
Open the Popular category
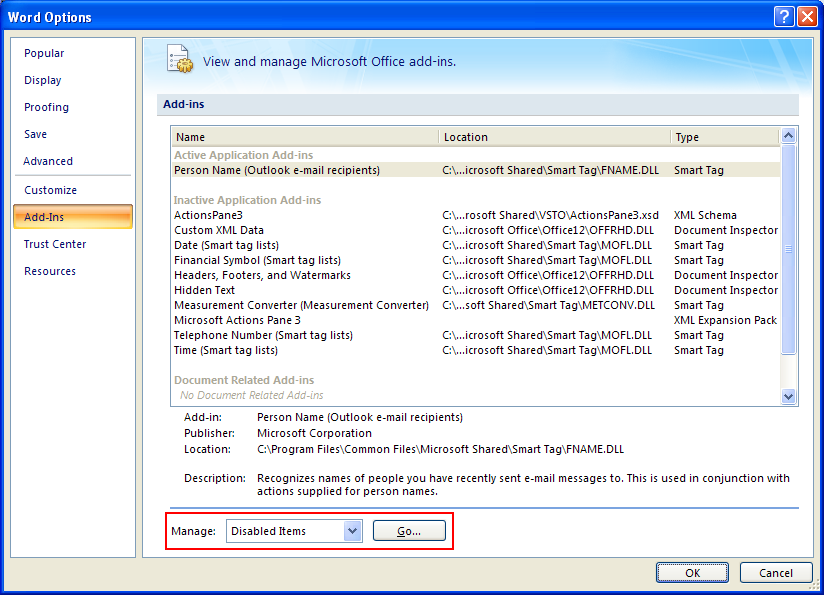coord(44,54)
